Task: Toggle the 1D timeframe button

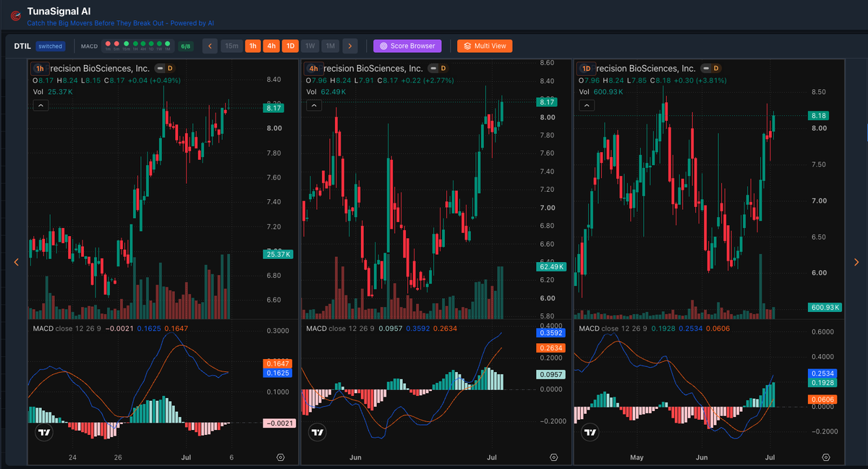Action: 290,46
